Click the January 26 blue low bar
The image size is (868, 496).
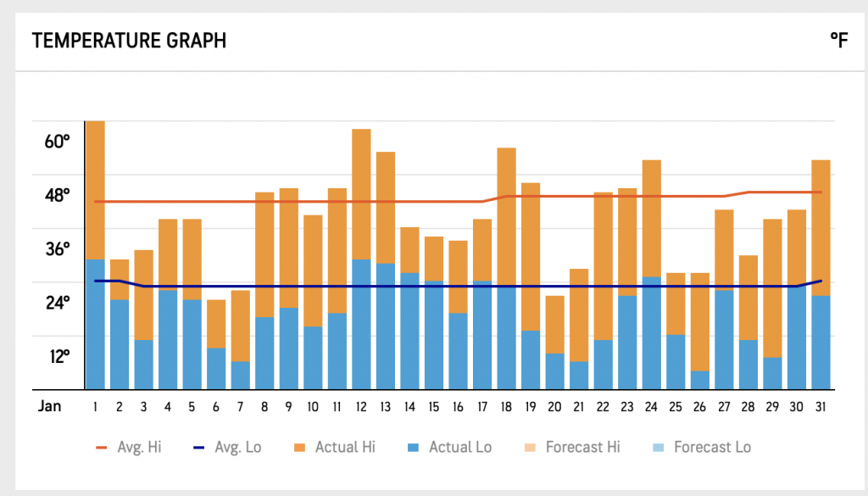(x=699, y=381)
